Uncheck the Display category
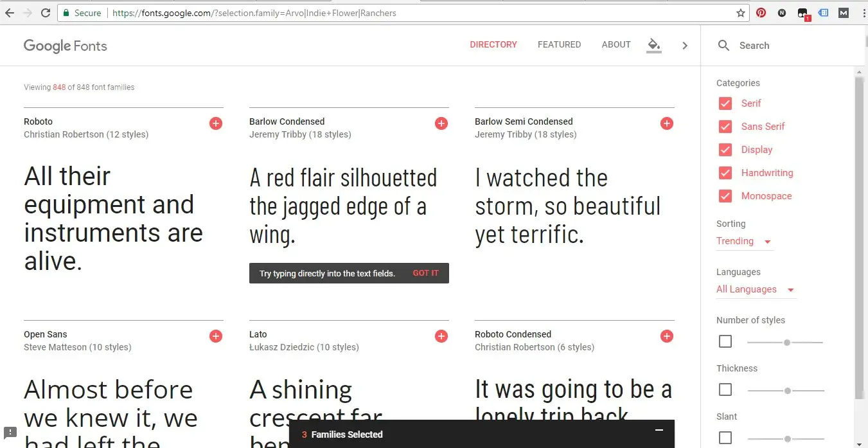 (x=725, y=150)
